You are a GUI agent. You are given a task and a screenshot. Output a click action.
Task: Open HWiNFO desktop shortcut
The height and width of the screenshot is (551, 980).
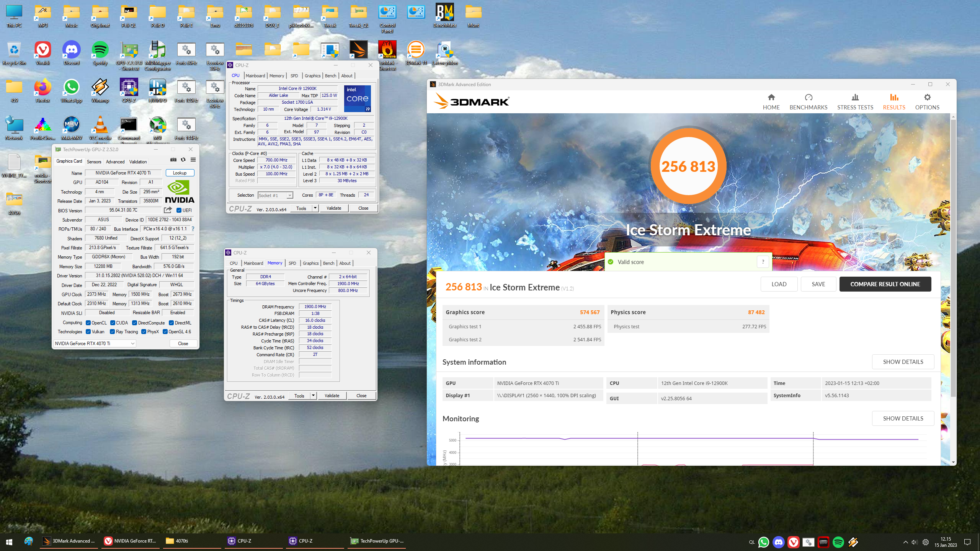click(x=158, y=91)
